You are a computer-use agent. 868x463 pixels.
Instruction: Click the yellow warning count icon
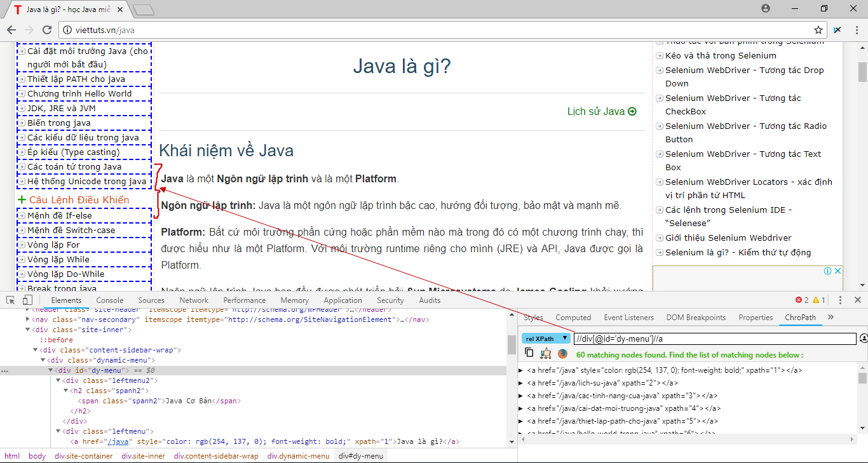(x=816, y=300)
